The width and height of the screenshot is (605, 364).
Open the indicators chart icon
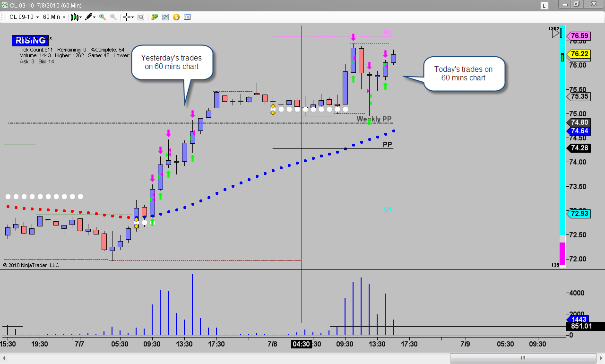(165, 17)
